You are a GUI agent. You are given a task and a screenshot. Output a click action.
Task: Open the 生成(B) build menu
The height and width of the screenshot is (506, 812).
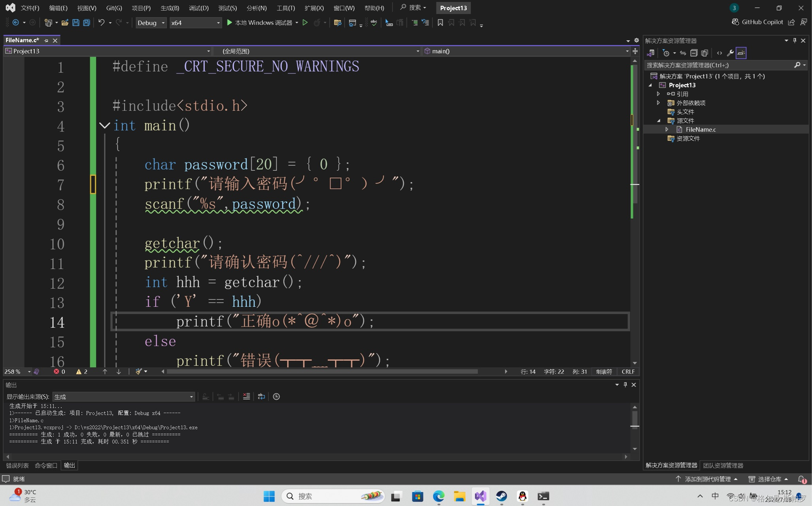pos(170,8)
